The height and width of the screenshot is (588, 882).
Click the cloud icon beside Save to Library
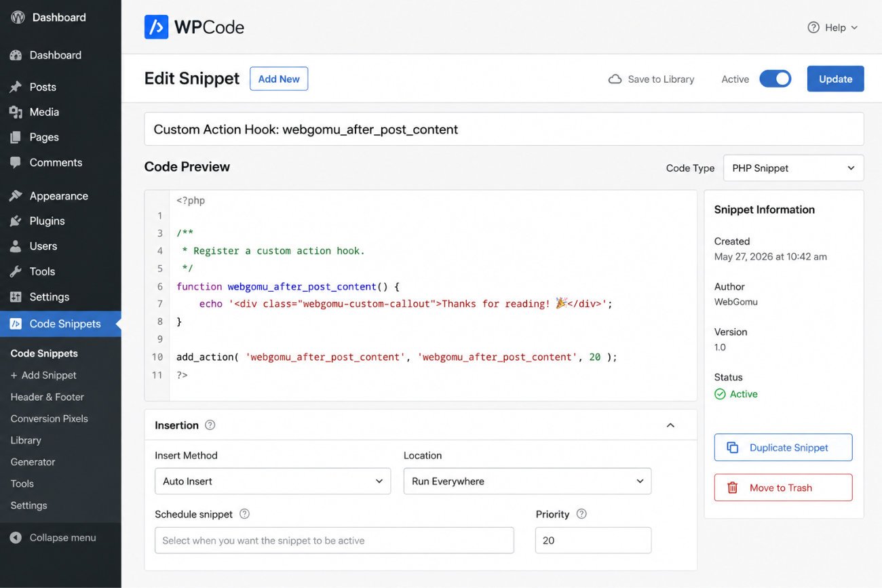(x=615, y=79)
